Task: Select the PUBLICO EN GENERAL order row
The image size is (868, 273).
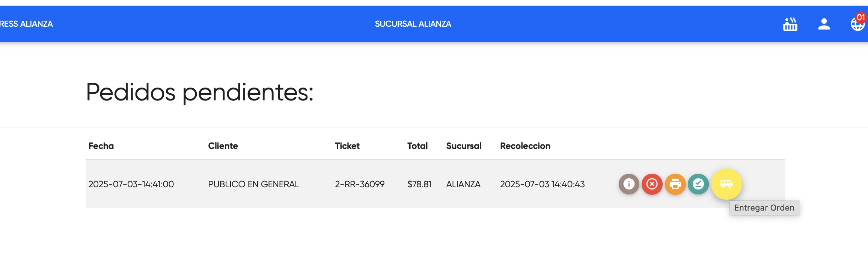Action: tap(254, 184)
